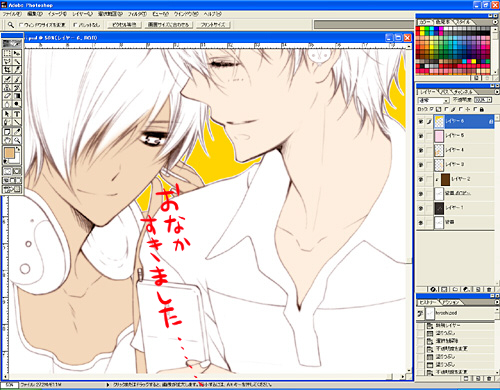This screenshot has height=390, width=500.
Task: Click the foreground color swatch
Action: point(10,153)
